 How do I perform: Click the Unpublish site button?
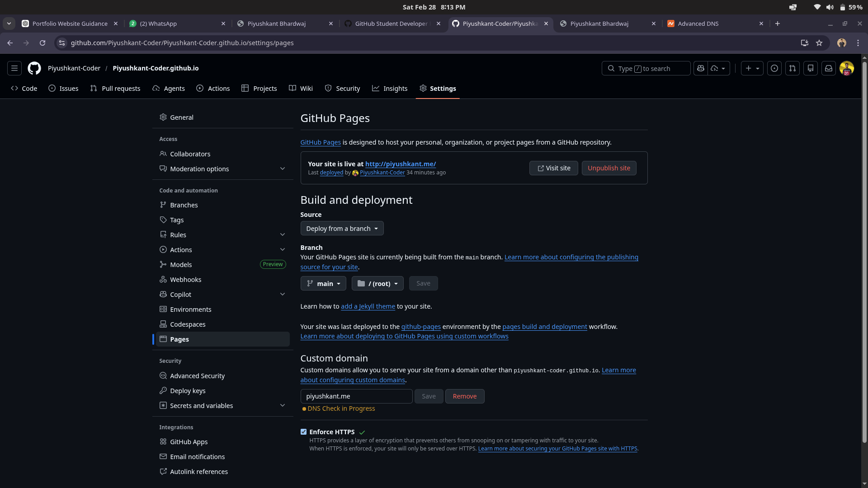coord(609,168)
